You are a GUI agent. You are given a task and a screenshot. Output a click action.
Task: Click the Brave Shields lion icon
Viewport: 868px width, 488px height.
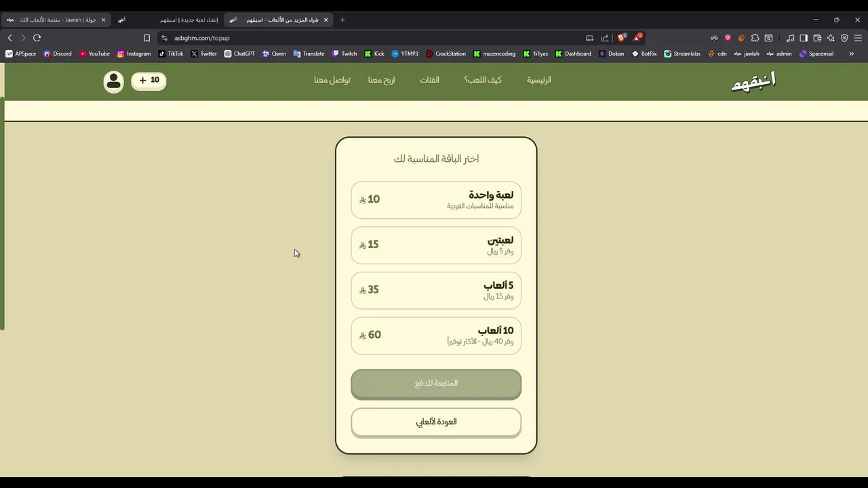(621, 38)
